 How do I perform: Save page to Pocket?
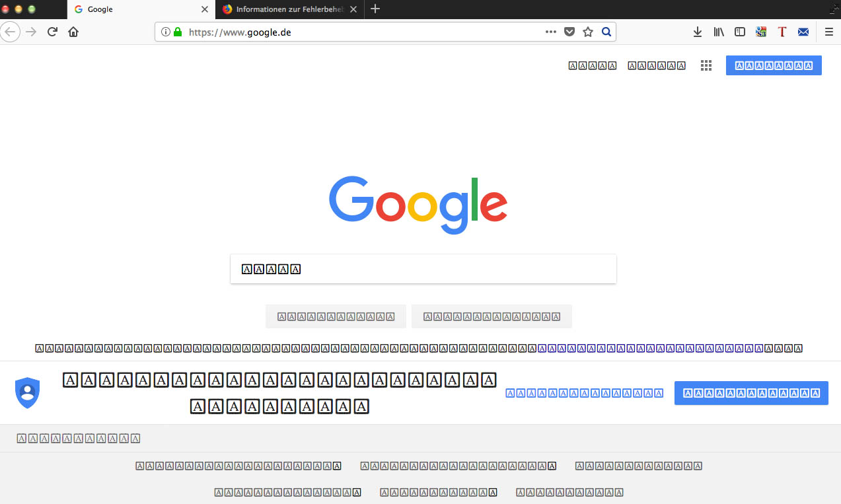point(569,32)
